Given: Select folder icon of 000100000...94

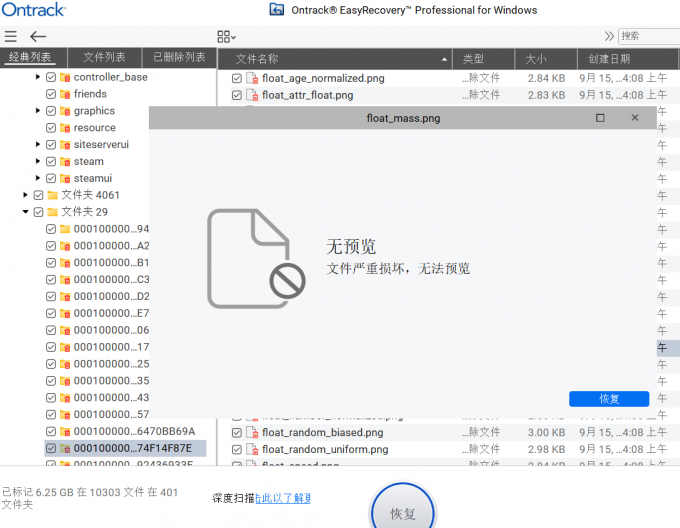Looking at the screenshot, I should (x=65, y=229).
